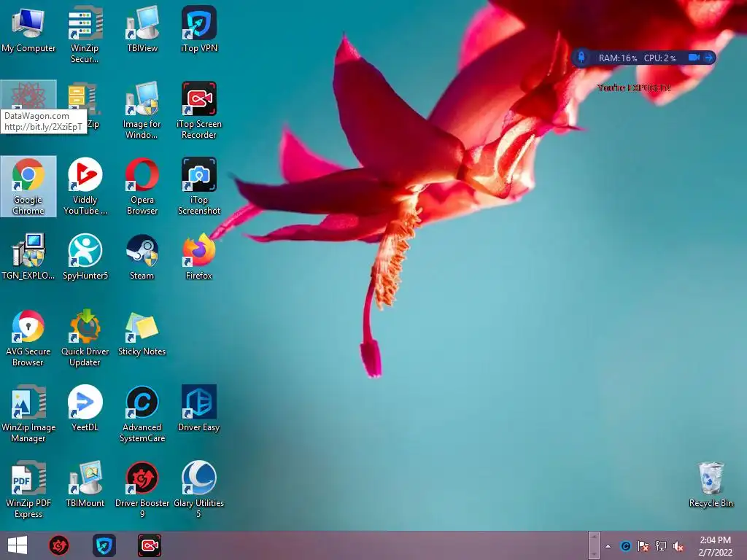Show hidden system tray icons
Screen dimensions: 747x560
(x=608, y=546)
